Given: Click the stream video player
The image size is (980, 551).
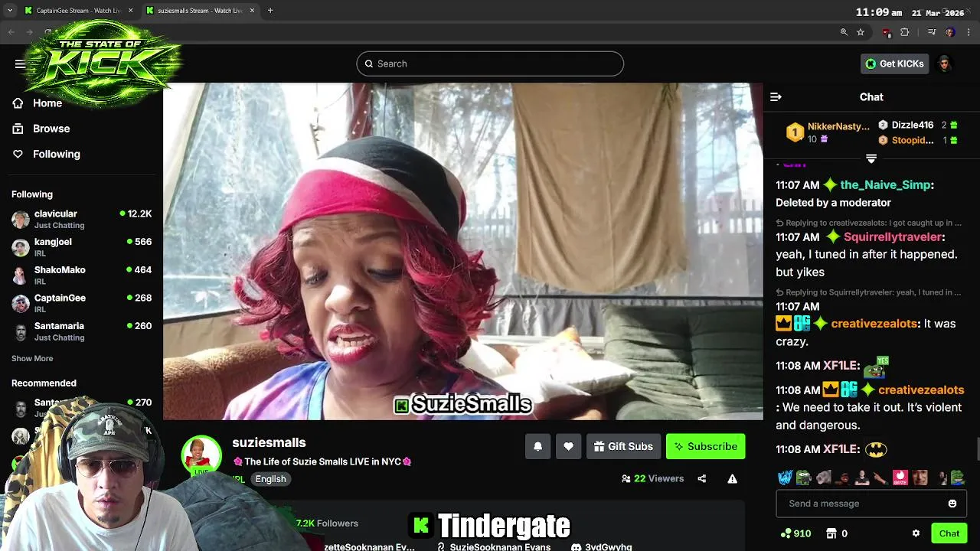Looking at the screenshot, I should pyautogui.click(x=463, y=251).
